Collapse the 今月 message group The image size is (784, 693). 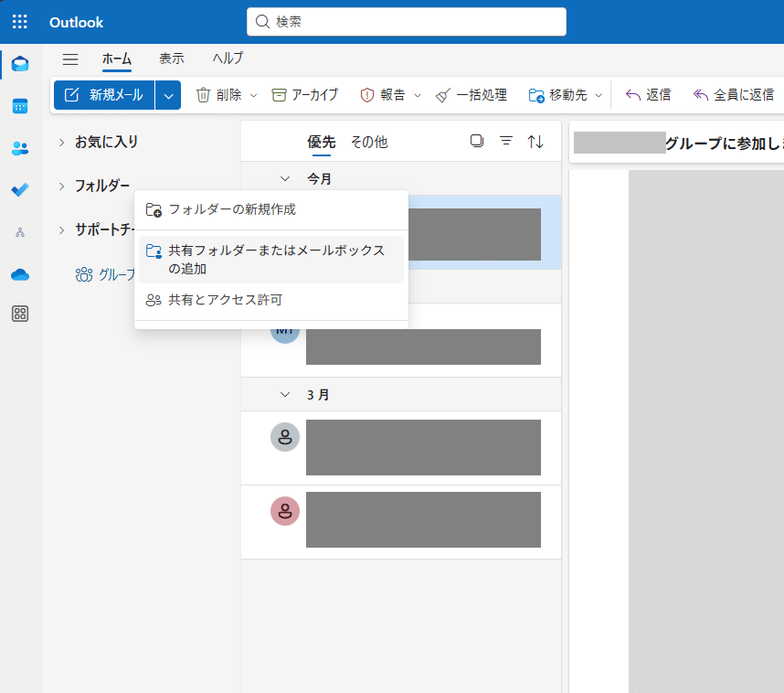click(284, 178)
